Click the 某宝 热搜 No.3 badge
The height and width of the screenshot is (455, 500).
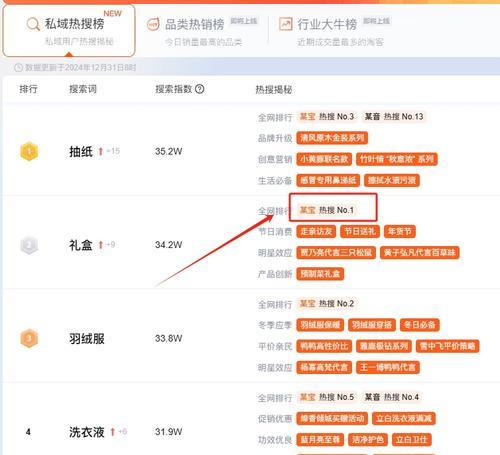327,117
